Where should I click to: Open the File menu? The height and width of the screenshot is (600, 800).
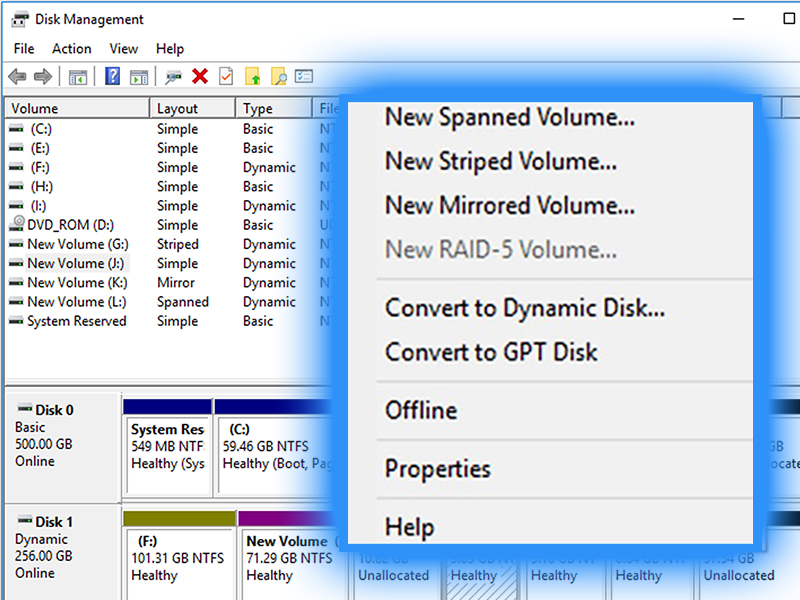click(x=24, y=48)
